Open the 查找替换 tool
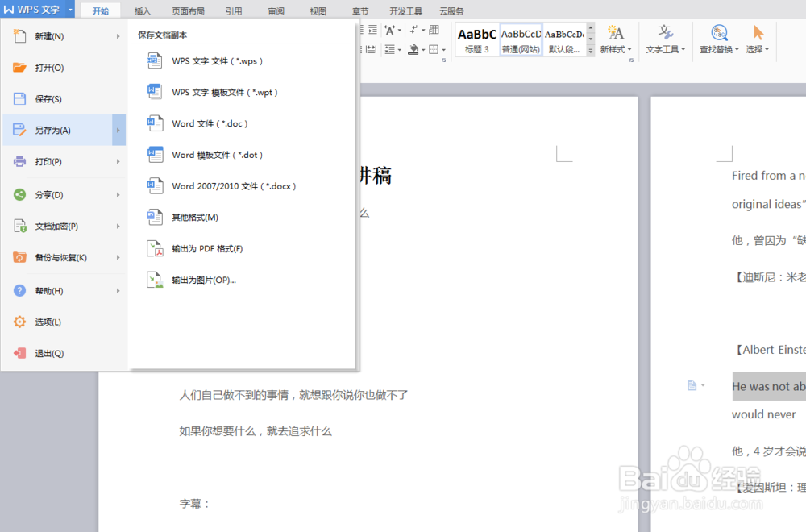 click(719, 39)
